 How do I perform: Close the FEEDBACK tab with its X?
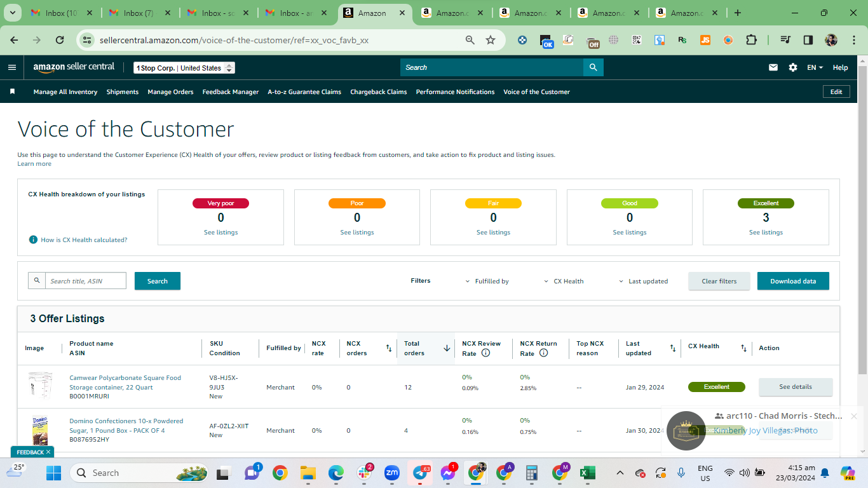48,452
